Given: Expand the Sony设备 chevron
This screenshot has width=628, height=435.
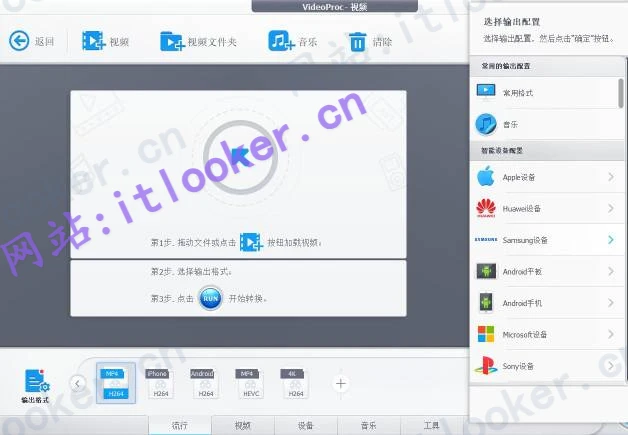Looking at the screenshot, I should point(611,365).
